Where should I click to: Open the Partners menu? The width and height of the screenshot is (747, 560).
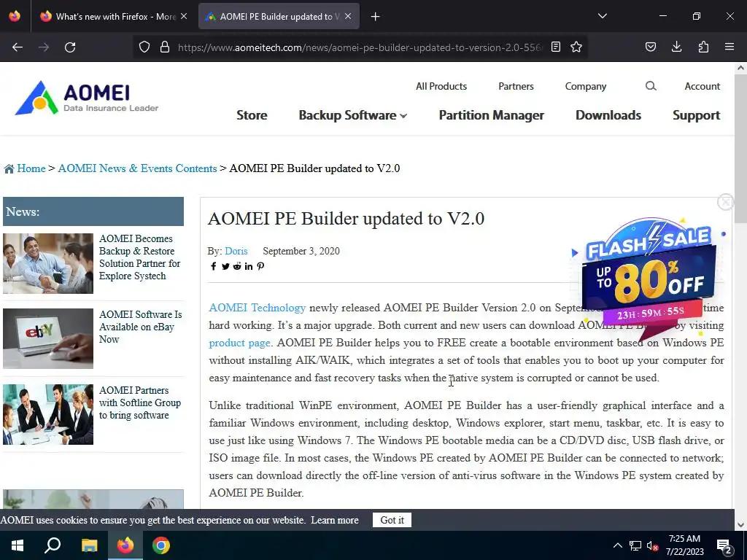tap(516, 86)
